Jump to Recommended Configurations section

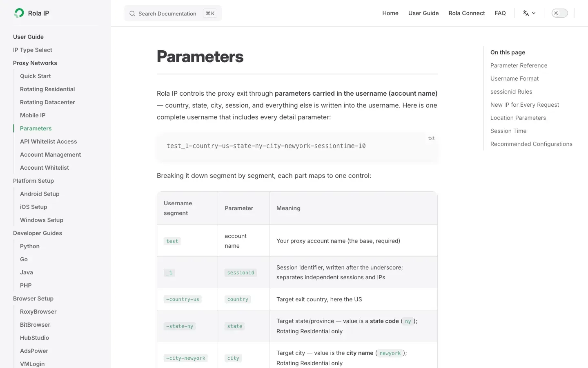531,144
